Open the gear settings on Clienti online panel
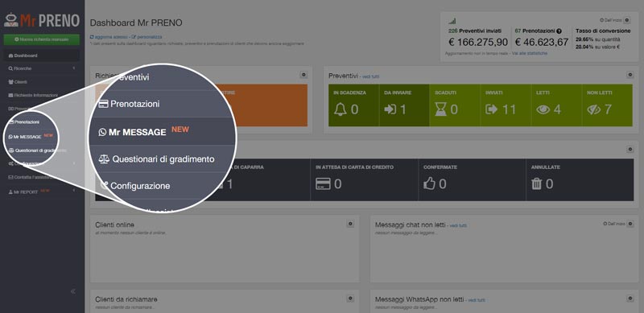Viewport: 644px width, 313px height. click(350, 224)
